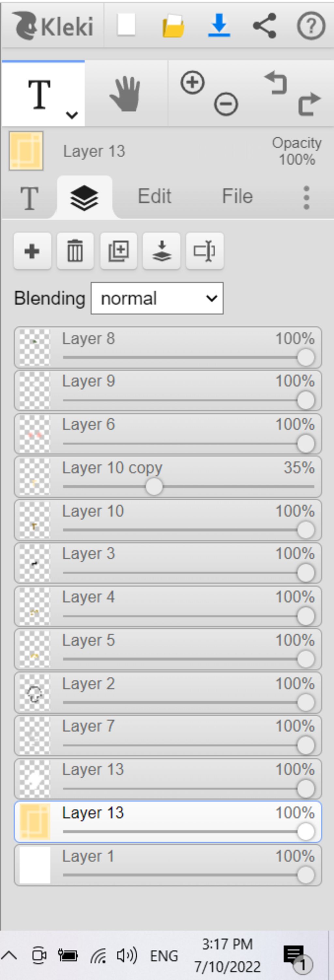Open the three-dot more options menu

point(307,197)
